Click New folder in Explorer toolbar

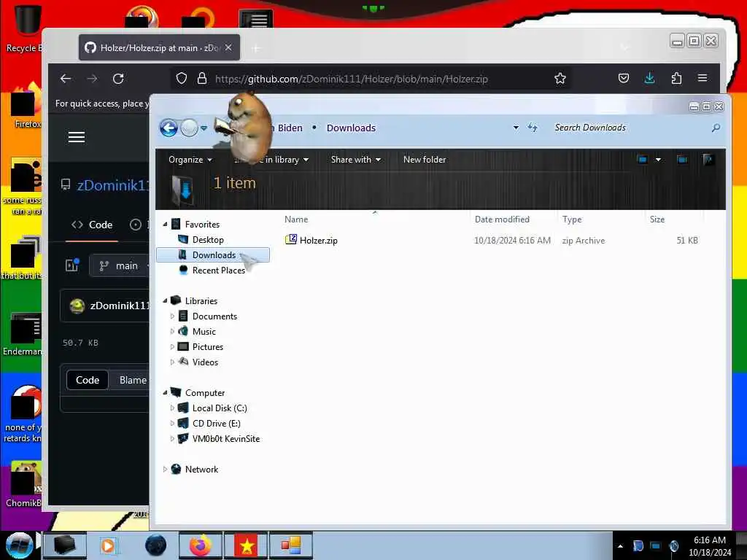click(x=425, y=160)
